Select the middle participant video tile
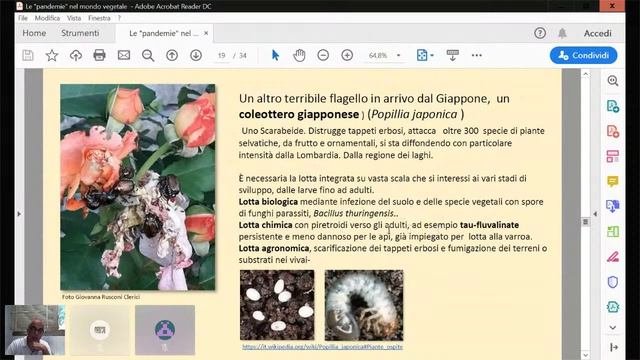 (x=100, y=330)
